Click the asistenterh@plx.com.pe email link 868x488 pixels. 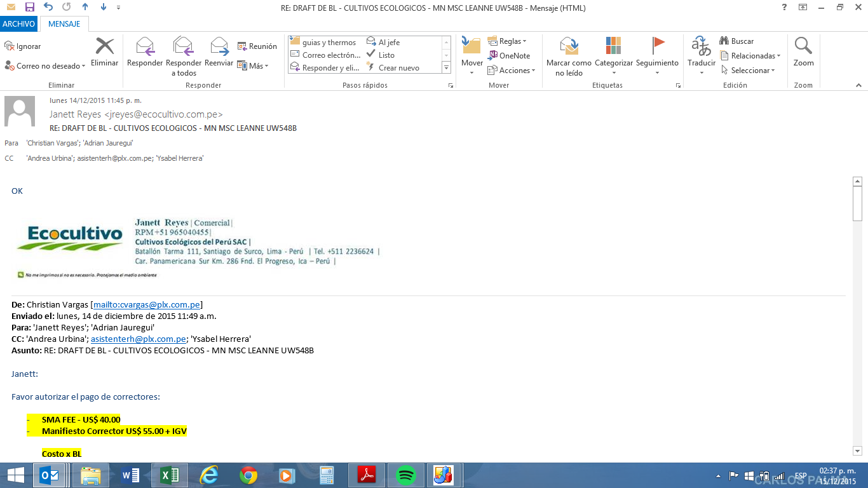[x=138, y=339]
